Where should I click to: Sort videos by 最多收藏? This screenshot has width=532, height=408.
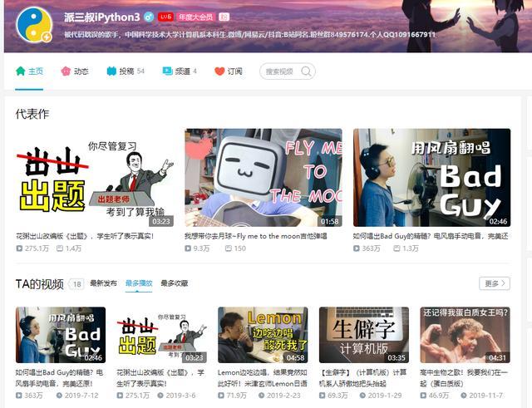coord(175,283)
